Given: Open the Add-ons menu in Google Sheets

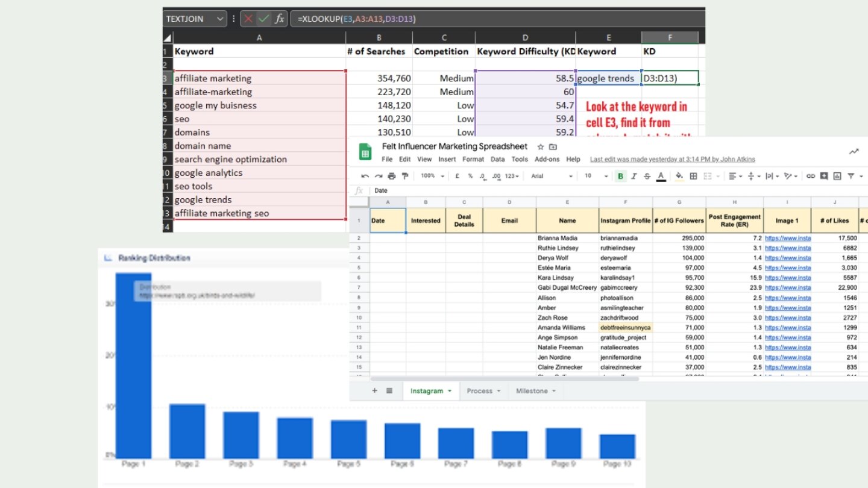Looking at the screenshot, I should click(547, 159).
